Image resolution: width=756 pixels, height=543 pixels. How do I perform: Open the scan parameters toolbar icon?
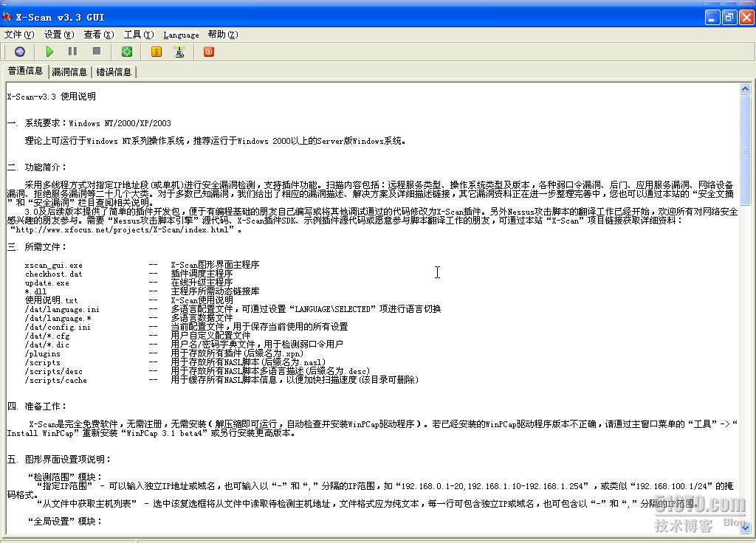(20, 52)
